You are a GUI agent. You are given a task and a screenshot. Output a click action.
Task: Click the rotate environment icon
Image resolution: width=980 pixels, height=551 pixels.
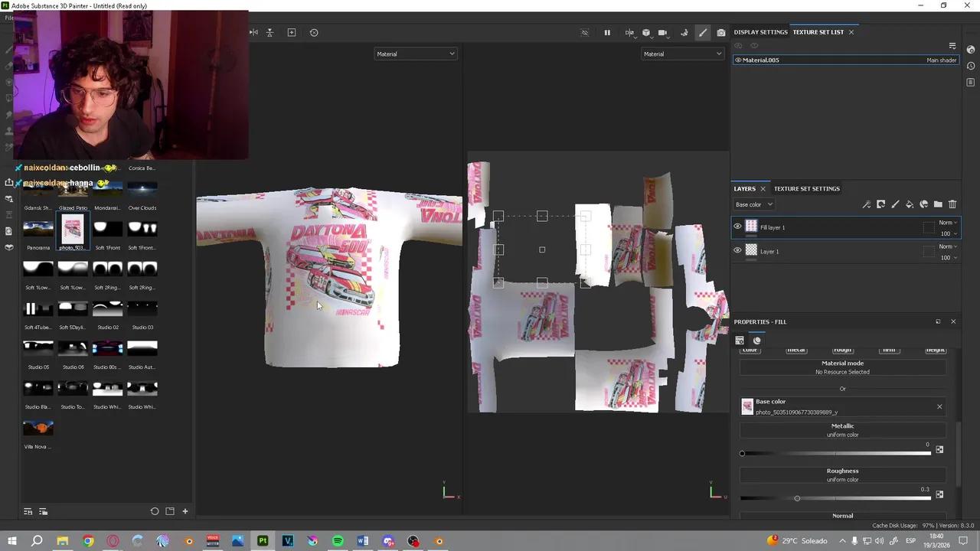pos(684,32)
